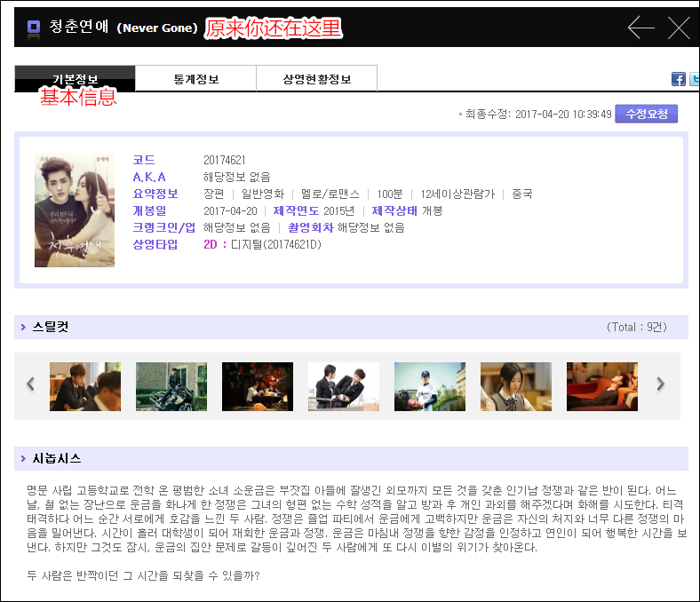Image resolution: width=700 pixels, height=602 pixels.
Task: Click the Facebook share icon
Action: coord(679,79)
